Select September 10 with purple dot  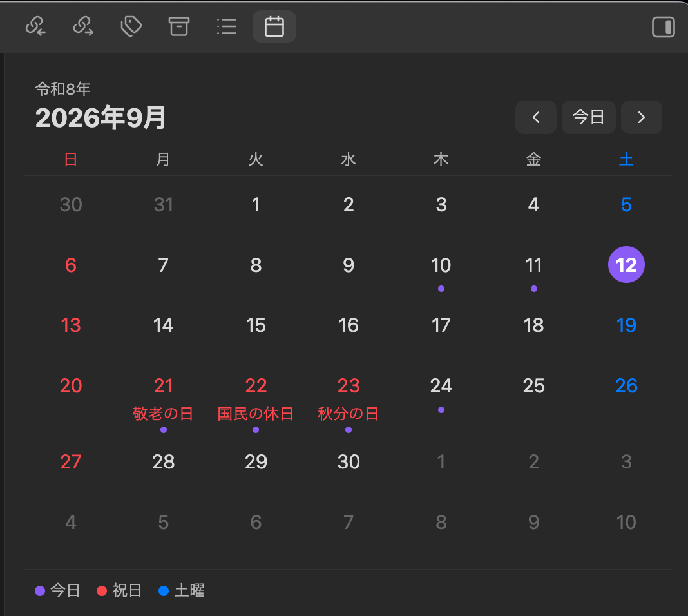[441, 265]
